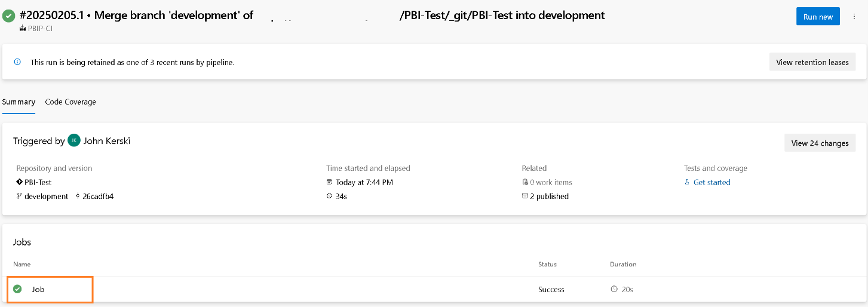Image resolution: width=868 pixels, height=307 pixels.
Task: Open the more actions kebab menu
Action: (x=854, y=17)
